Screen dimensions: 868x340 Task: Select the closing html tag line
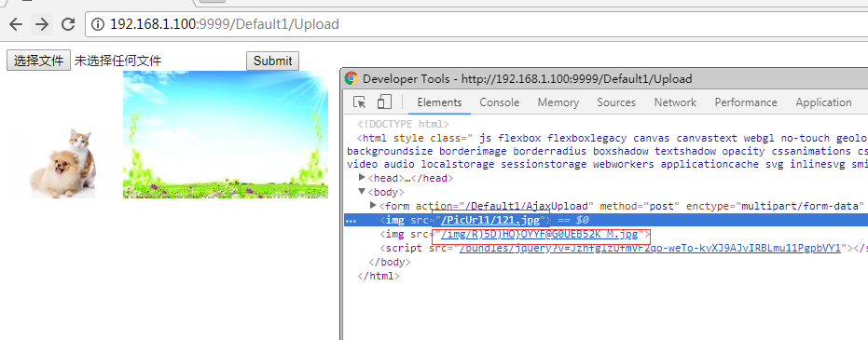pos(379,276)
